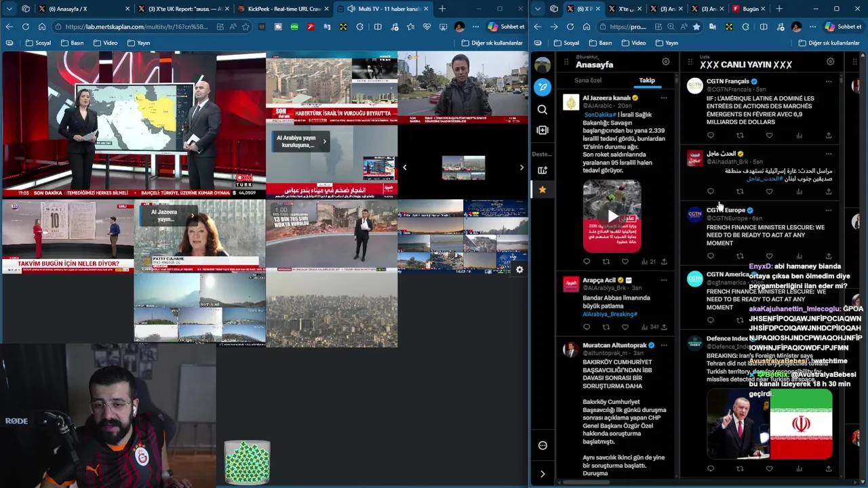Select the starred deck icon in X Pro sidebar
This screenshot has height=488, width=868.
click(x=542, y=190)
